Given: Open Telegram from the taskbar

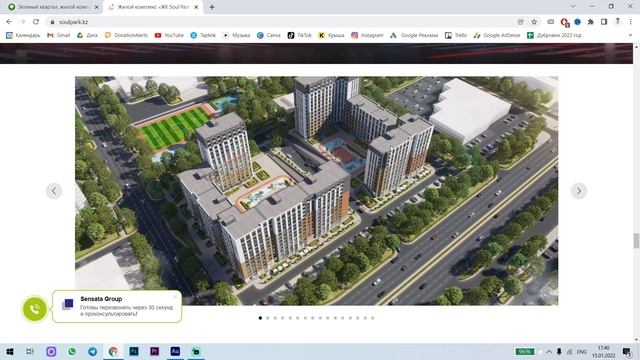Looking at the screenshot, I should 93,351.
